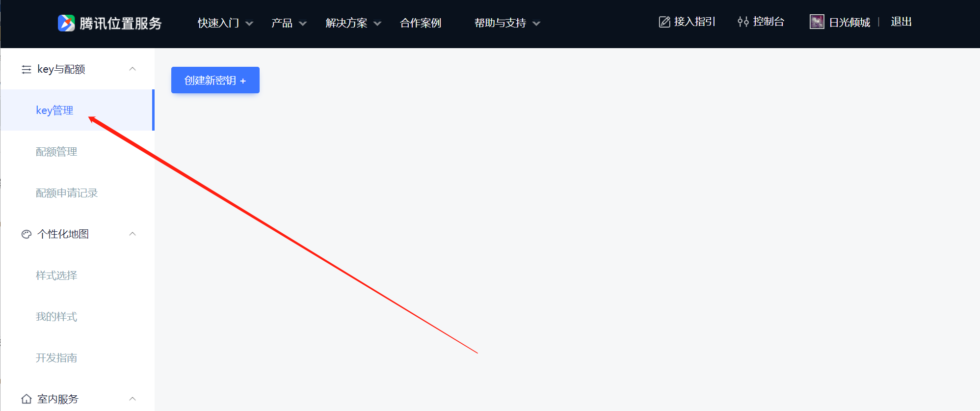Open the 产品 dropdown menu
The height and width of the screenshot is (411, 980).
click(x=289, y=23)
